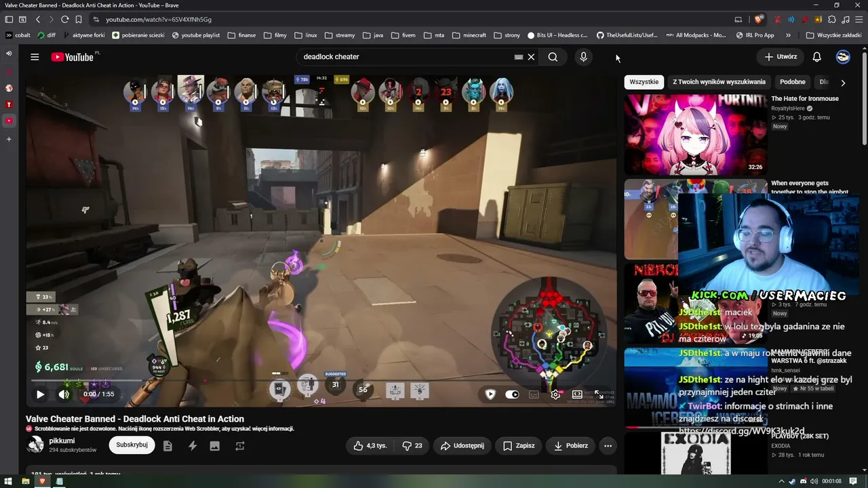
Task: Click the transcript document icon
Action: 167,446
